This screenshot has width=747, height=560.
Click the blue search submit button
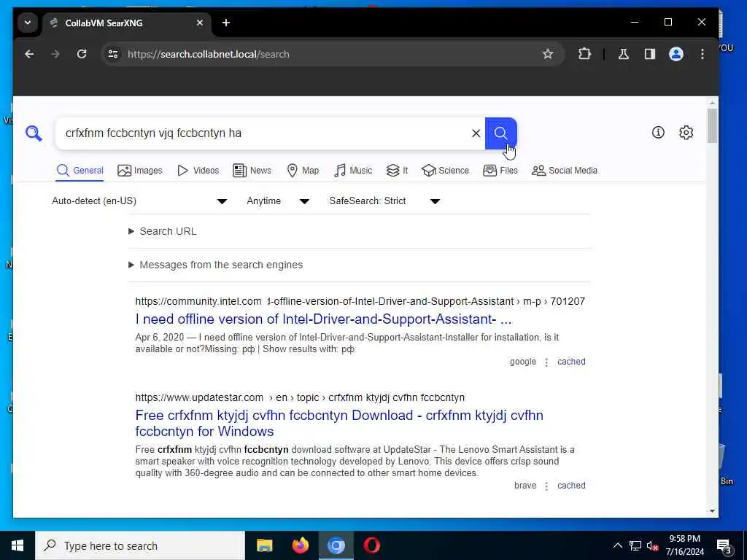pos(500,133)
